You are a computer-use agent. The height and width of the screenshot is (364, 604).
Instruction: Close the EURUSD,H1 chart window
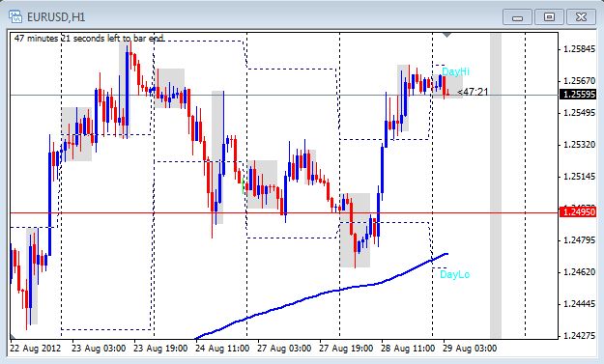pos(581,17)
